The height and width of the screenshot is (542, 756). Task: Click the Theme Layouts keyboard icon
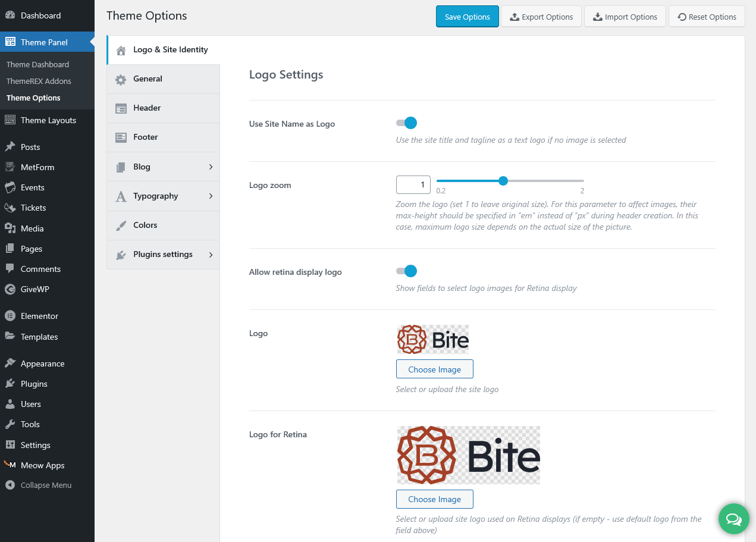coord(10,120)
